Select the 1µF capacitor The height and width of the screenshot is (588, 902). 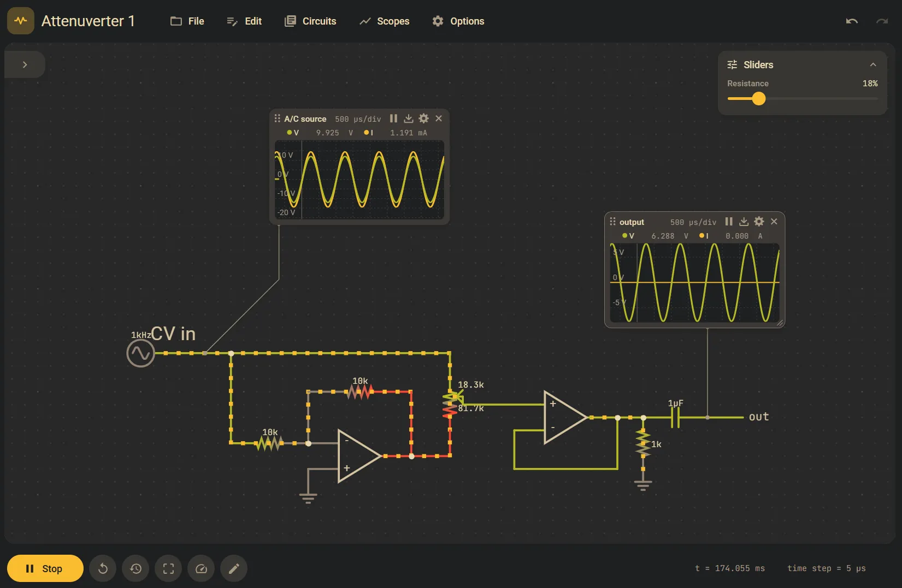click(675, 418)
